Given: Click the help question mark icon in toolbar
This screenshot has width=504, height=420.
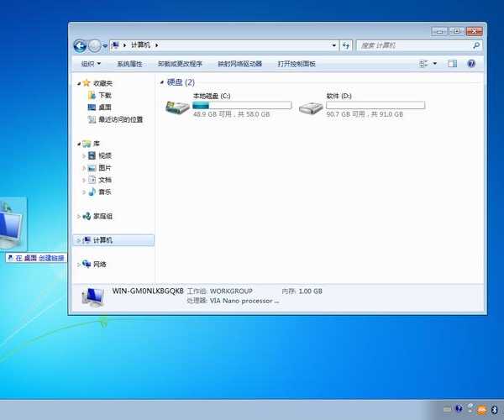Looking at the screenshot, I should (x=471, y=64).
